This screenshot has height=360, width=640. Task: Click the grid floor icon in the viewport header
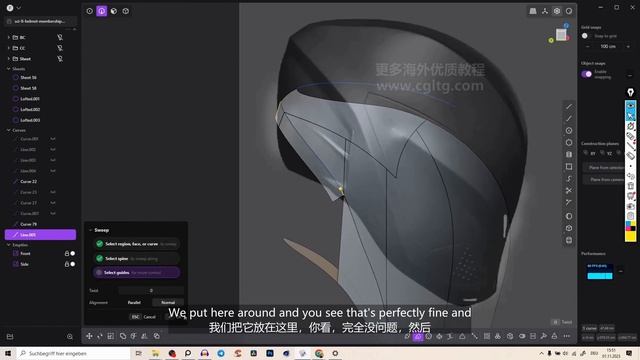click(533, 11)
